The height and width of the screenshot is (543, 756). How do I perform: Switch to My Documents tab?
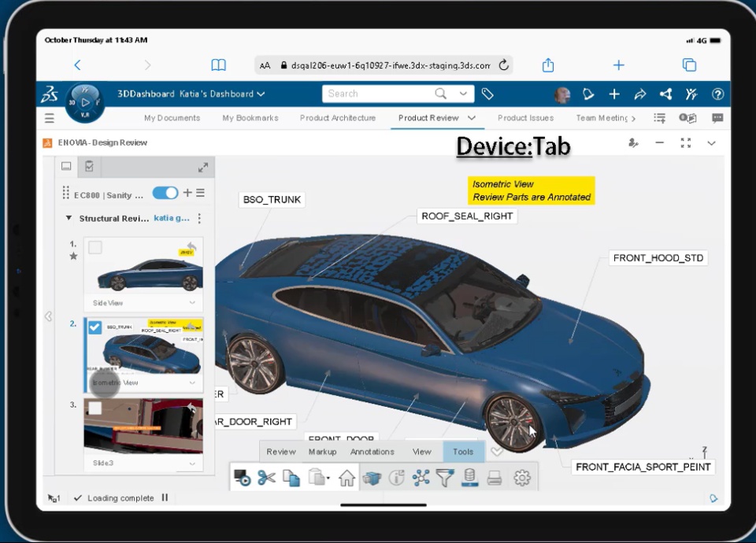(172, 118)
